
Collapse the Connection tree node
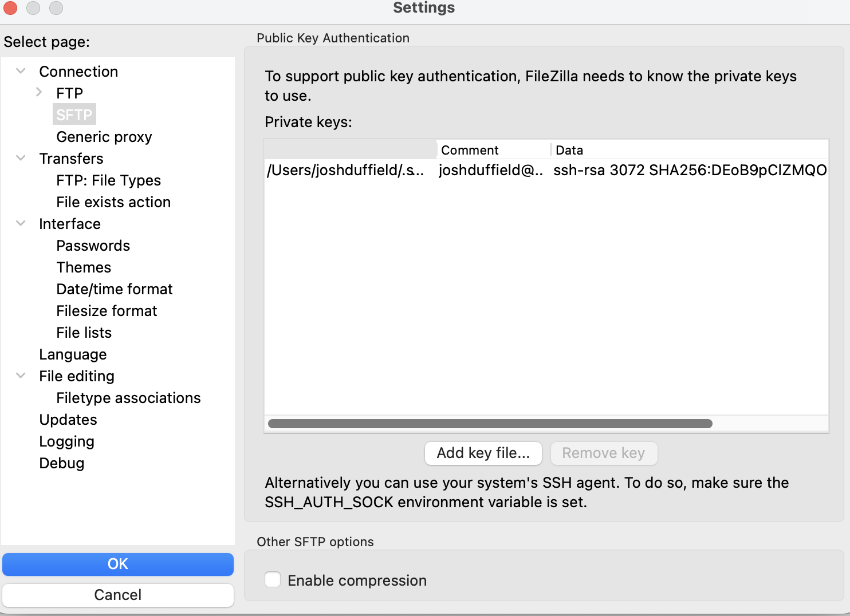tap(21, 71)
